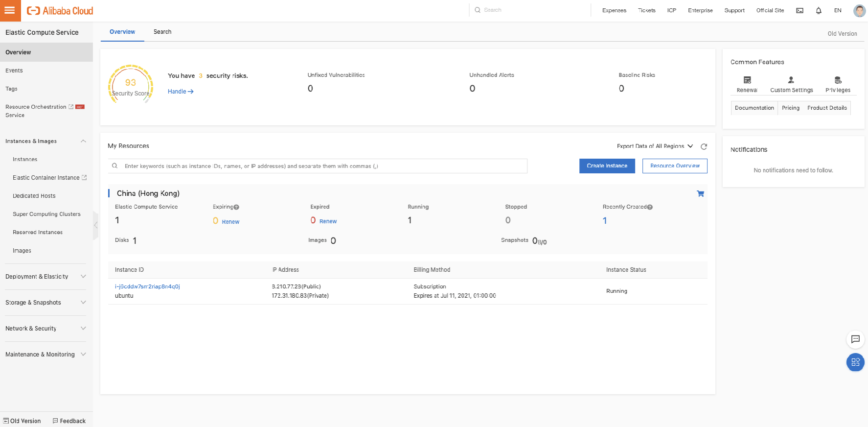Click the top search magnifier icon
This screenshot has width=868, height=427.
tap(478, 10)
